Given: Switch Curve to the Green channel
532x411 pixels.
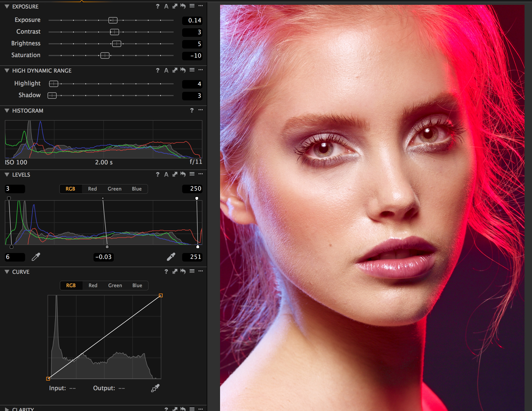Looking at the screenshot, I should pos(115,285).
